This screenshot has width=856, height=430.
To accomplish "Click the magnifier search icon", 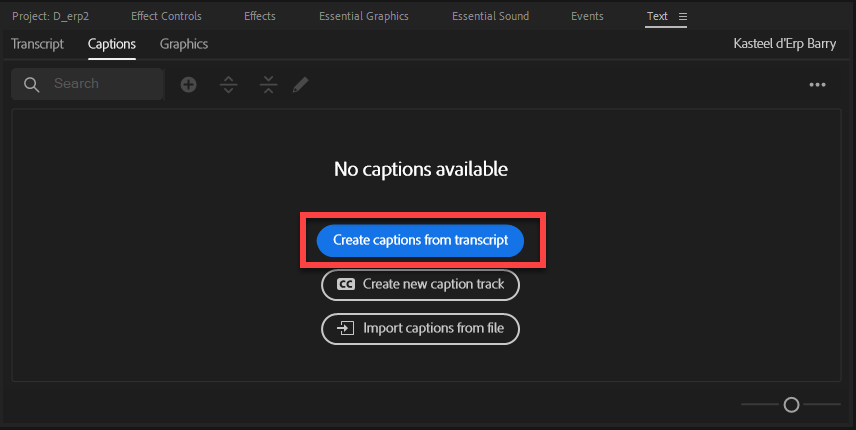I will [x=32, y=85].
